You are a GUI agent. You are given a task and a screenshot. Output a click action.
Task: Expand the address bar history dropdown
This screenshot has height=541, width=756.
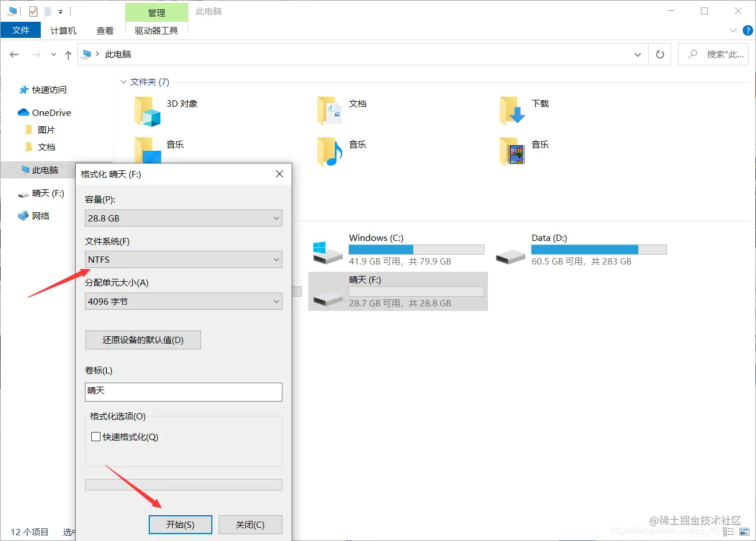pyautogui.click(x=637, y=55)
